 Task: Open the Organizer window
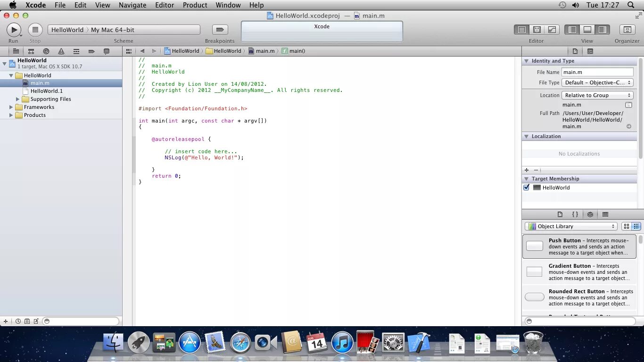point(627,30)
